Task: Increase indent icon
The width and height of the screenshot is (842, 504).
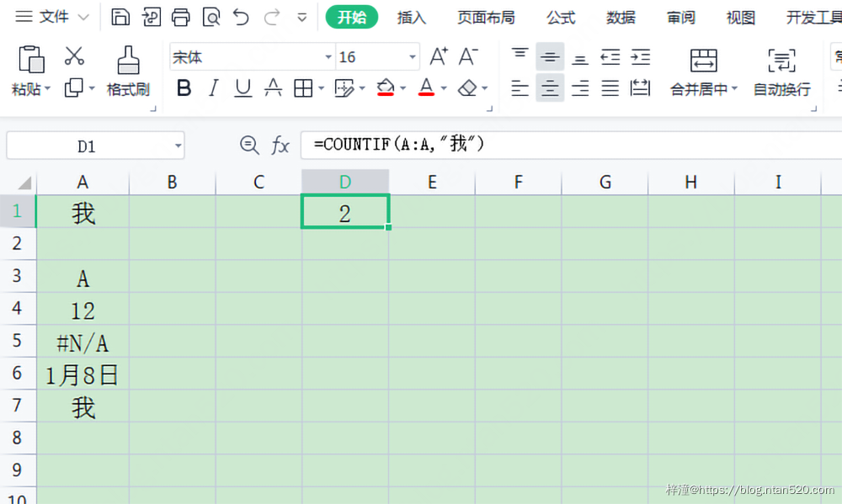Action: point(641,56)
